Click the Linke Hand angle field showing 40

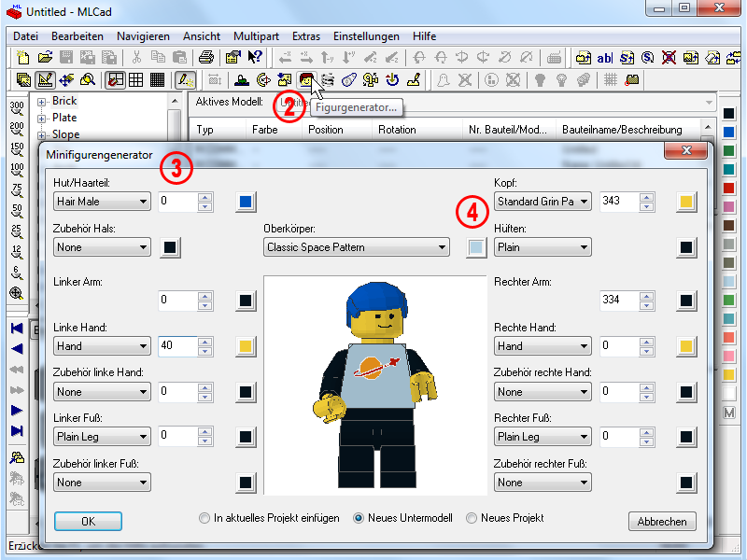coord(177,346)
